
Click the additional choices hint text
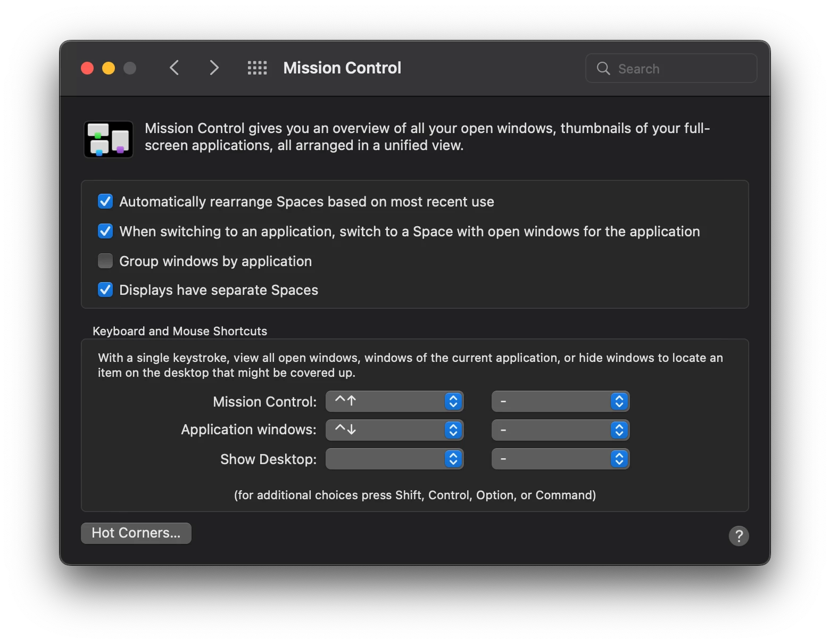coord(415,495)
